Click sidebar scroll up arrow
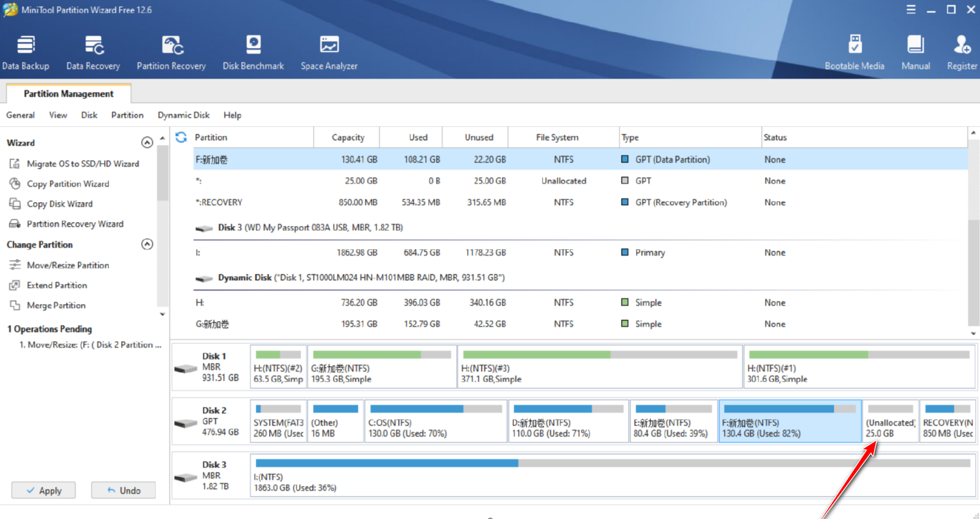The width and height of the screenshot is (980, 519). point(162,138)
